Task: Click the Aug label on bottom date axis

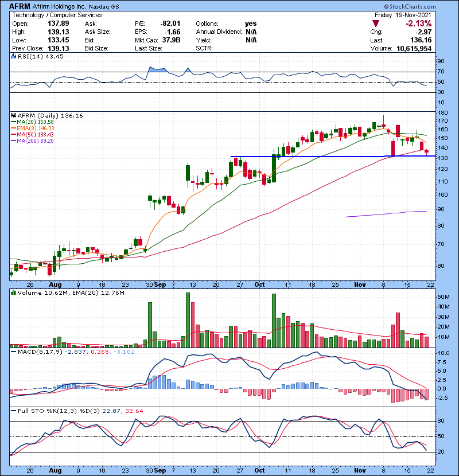Action: tap(55, 470)
